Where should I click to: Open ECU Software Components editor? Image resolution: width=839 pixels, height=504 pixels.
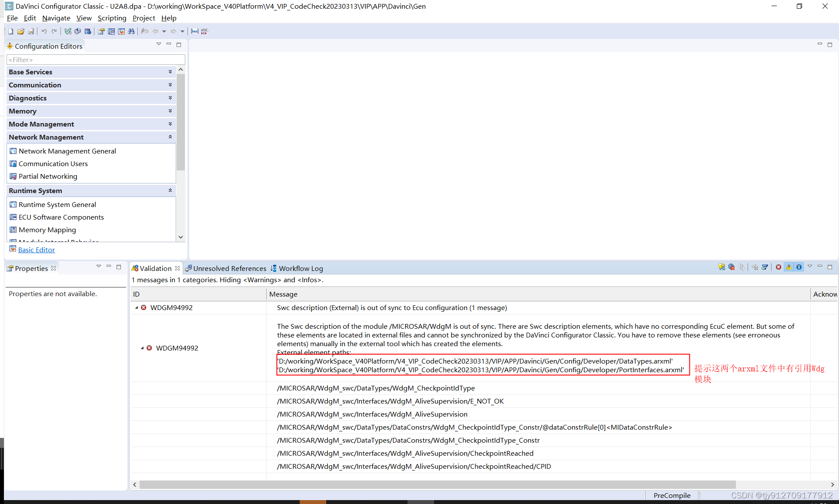(x=61, y=217)
